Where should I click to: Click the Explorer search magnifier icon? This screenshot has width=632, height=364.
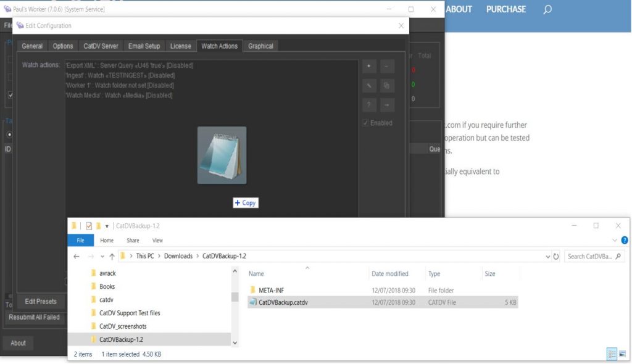pyautogui.click(x=618, y=257)
